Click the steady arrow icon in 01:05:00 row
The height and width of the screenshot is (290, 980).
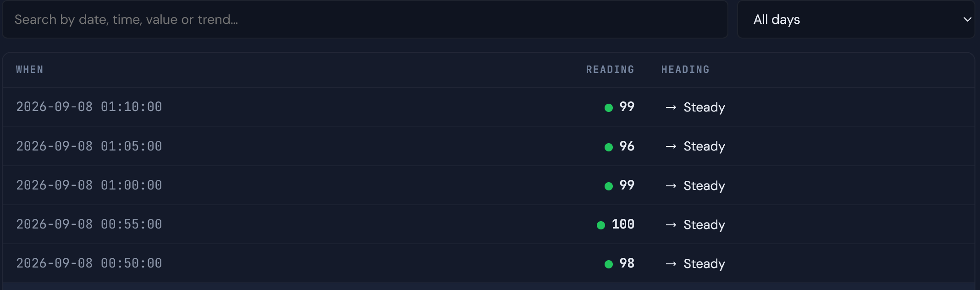click(x=671, y=146)
